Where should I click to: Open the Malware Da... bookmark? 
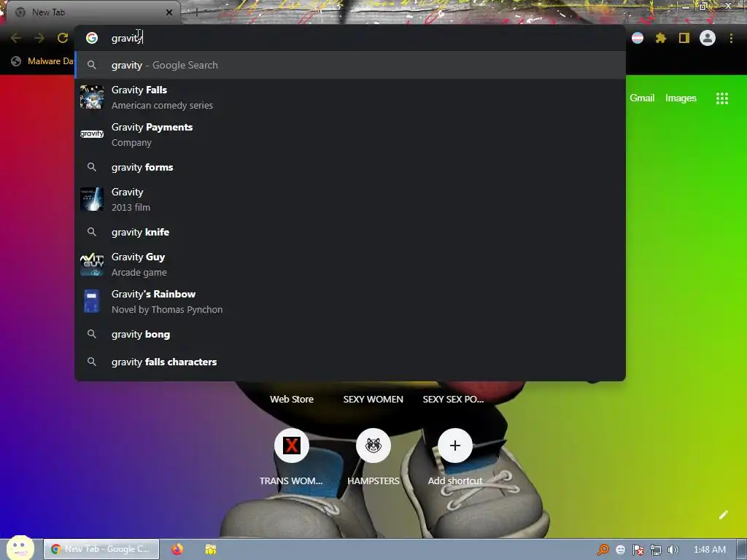43,61
